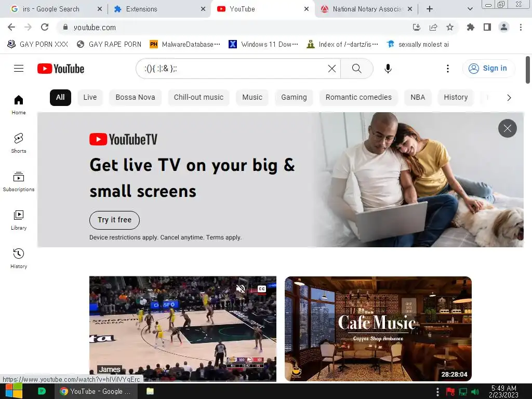Toggle the browser side panel

click(x=487, y=27)
